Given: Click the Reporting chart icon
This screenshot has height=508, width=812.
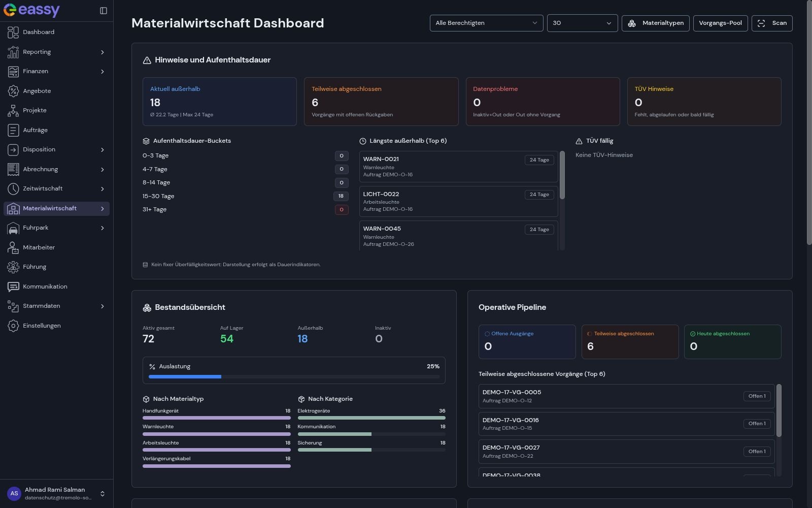Looking at the screenshot, I should point(13,52).
